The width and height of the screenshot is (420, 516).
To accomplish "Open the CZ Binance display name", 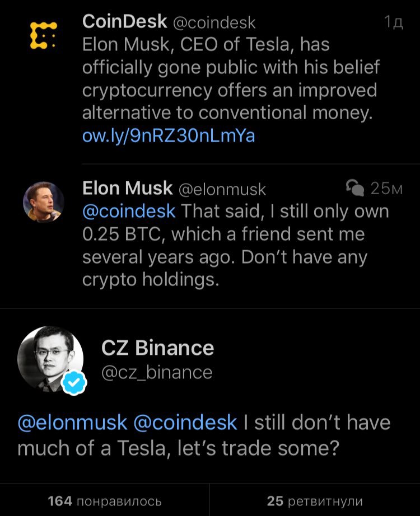I will point(158,348).
